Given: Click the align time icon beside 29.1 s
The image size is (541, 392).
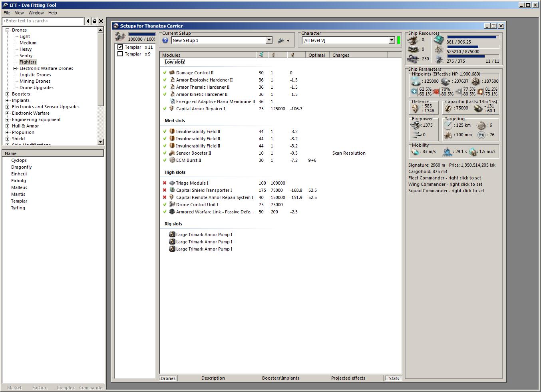Looking at the screenshot, I should point(447,152).
